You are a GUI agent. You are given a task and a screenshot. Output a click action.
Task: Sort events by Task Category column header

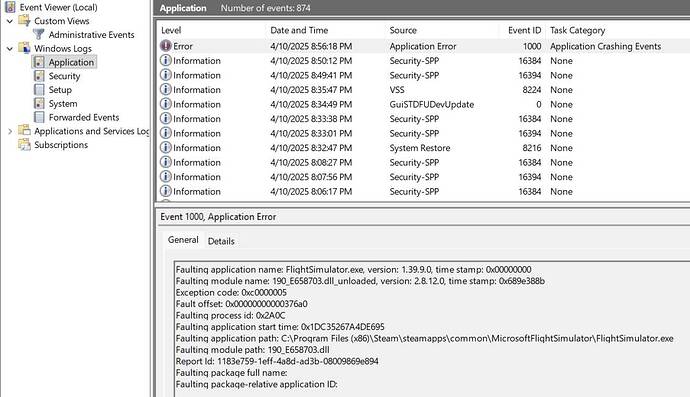(577, 30)
